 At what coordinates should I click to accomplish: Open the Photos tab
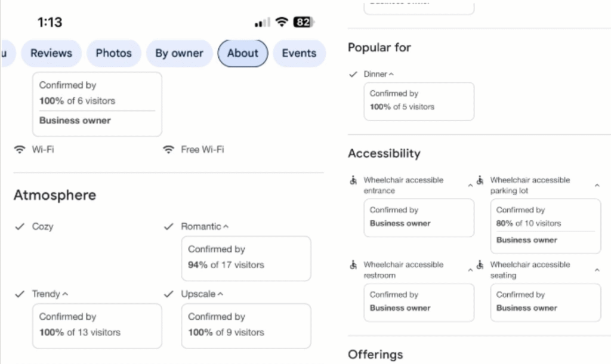tap(113, 53)
